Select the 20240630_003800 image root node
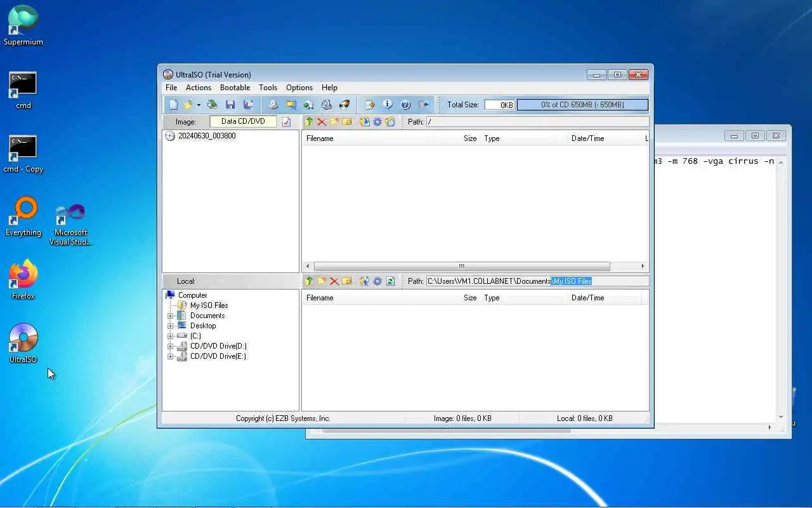 coord(207,136)
